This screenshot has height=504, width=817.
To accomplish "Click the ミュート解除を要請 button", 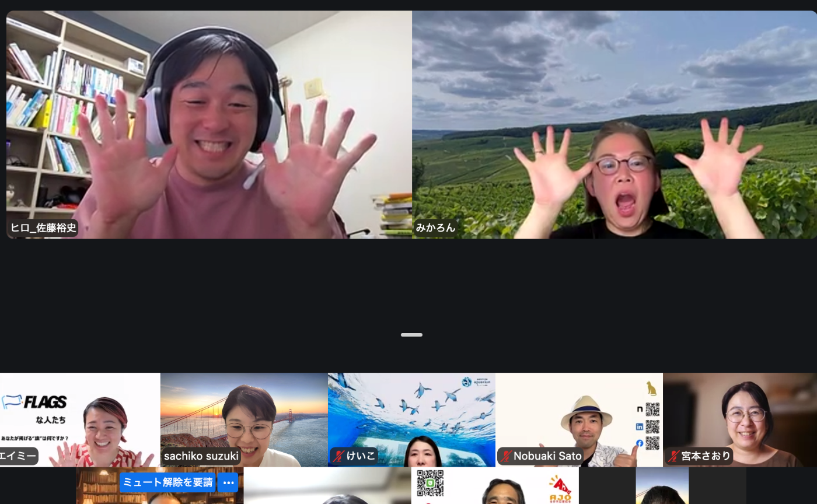I will point(168,483).
